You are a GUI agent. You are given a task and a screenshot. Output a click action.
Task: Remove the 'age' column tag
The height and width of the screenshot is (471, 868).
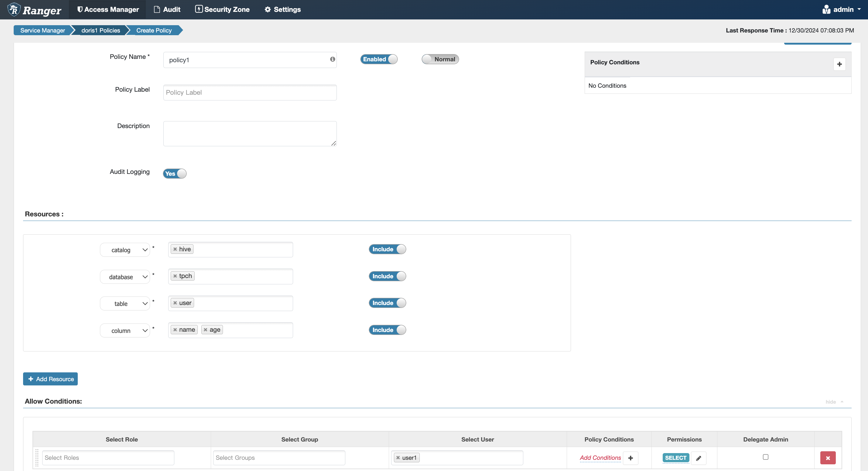(207, 329)
